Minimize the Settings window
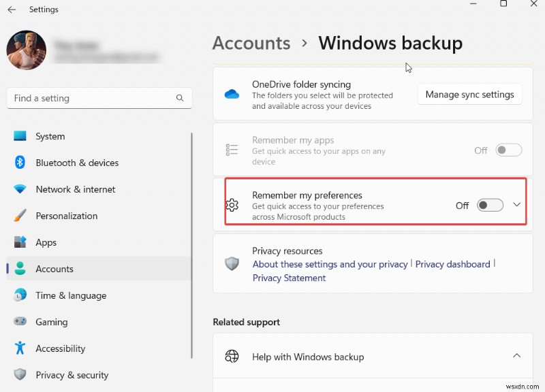The height and width of the screenshot is (392, 545). [473, 3]
